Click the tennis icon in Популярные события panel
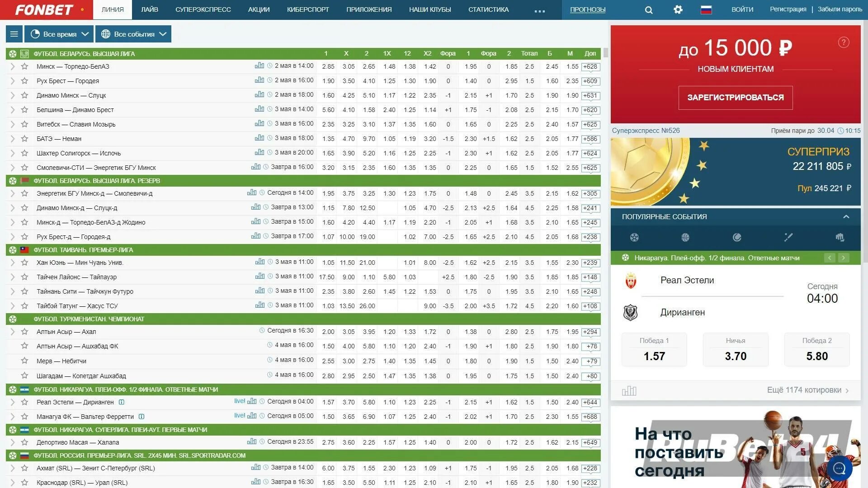The height and width of the screenshot is (488, 868). pyautogui.click(x=736, y=238)
